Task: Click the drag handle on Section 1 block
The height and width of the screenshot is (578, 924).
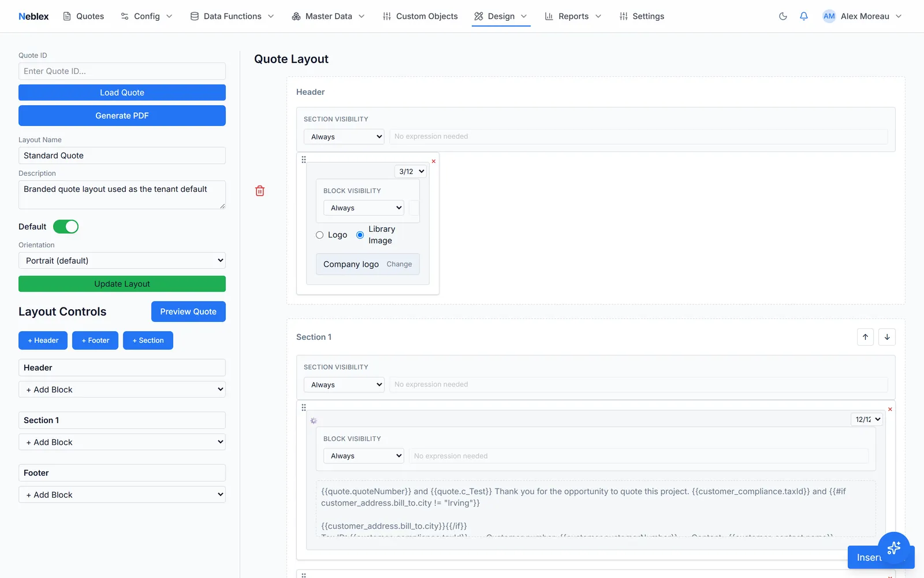Action: tap(304, 407)
